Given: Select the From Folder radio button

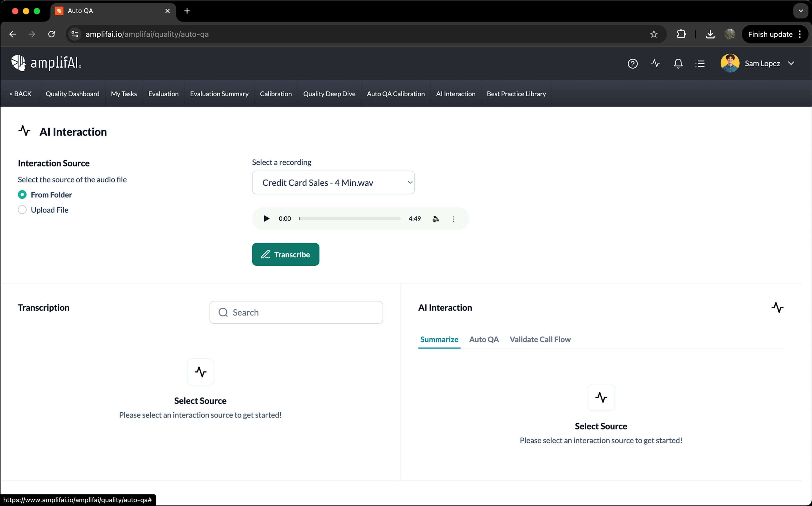Looking at the screenshot, I should coord(22,194).
